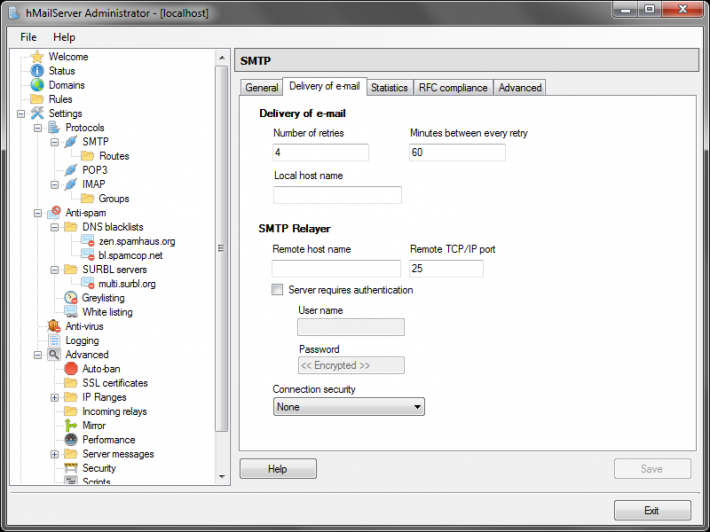The height and width of the screenshot is (532, 710).
Task: Click the tree scrollbar down arrow
Action: tap(221, 476)
